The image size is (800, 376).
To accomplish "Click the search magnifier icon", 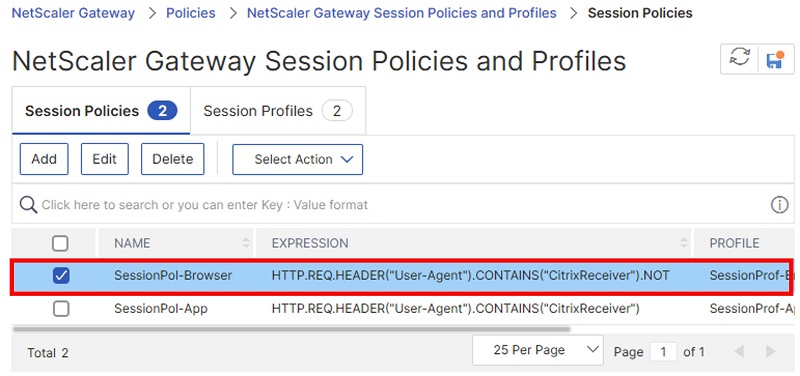I will point(28,205).
